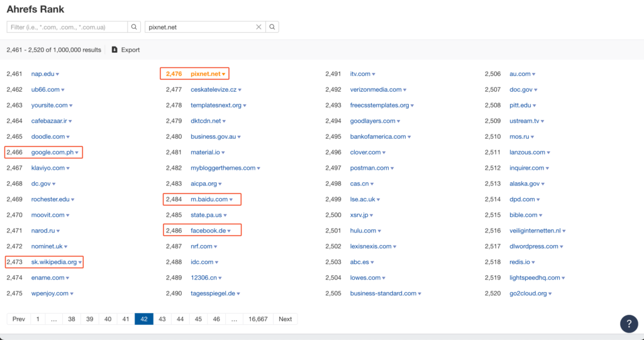Open the templatesnext.org link

click(x=216, y=105)
